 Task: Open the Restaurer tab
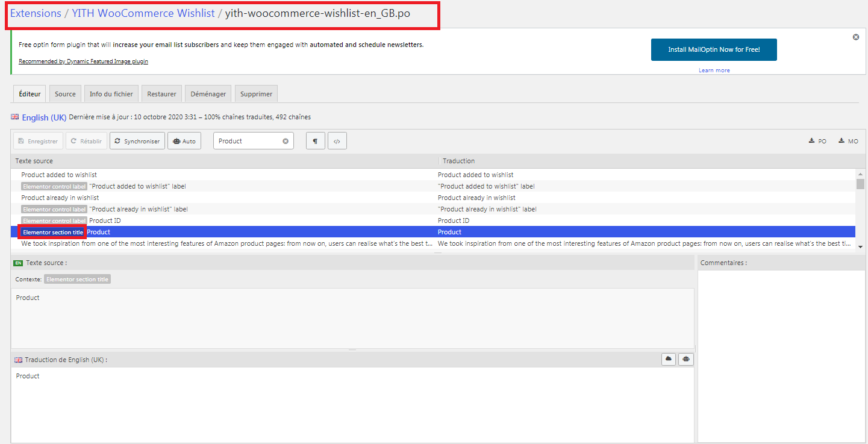tap(162, 94)
